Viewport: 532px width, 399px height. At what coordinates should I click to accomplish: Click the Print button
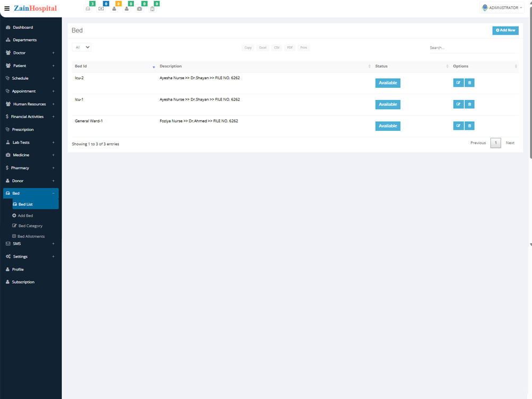pos(304,48)
